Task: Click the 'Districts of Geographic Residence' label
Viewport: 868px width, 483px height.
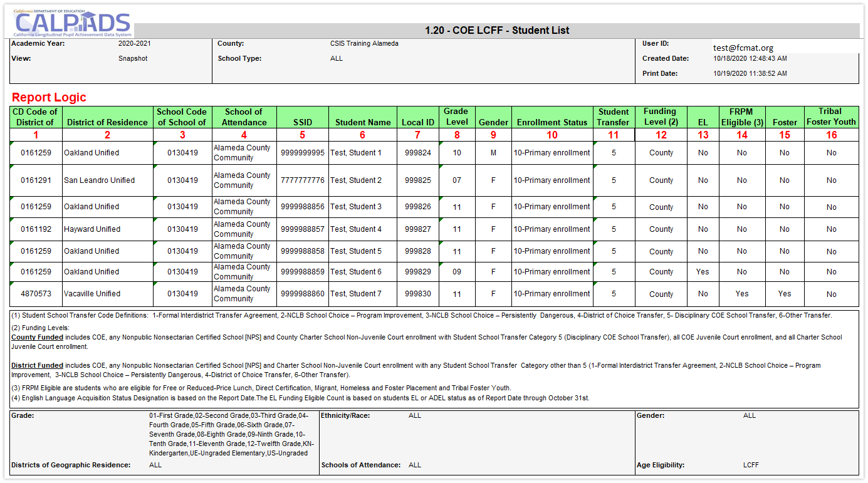Action: 71,465
